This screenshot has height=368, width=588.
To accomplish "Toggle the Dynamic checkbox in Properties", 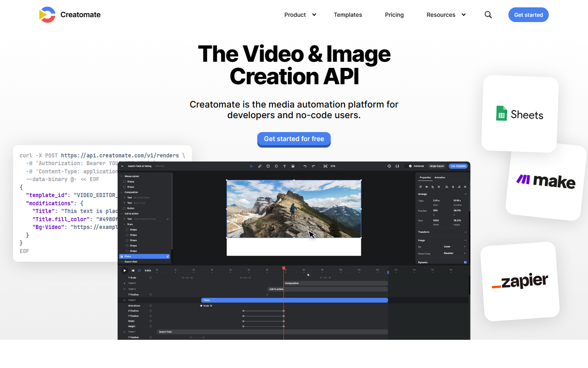I will point(465,262).
